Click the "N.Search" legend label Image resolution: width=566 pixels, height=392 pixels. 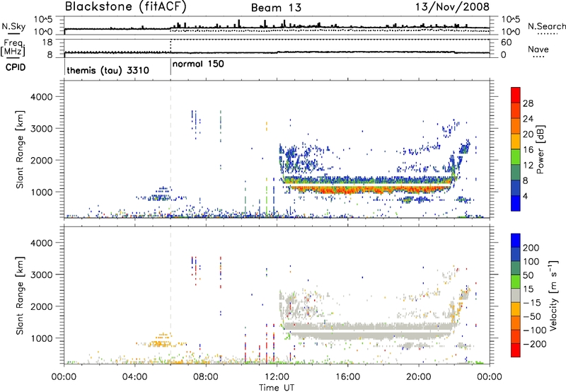coord(546,26)
